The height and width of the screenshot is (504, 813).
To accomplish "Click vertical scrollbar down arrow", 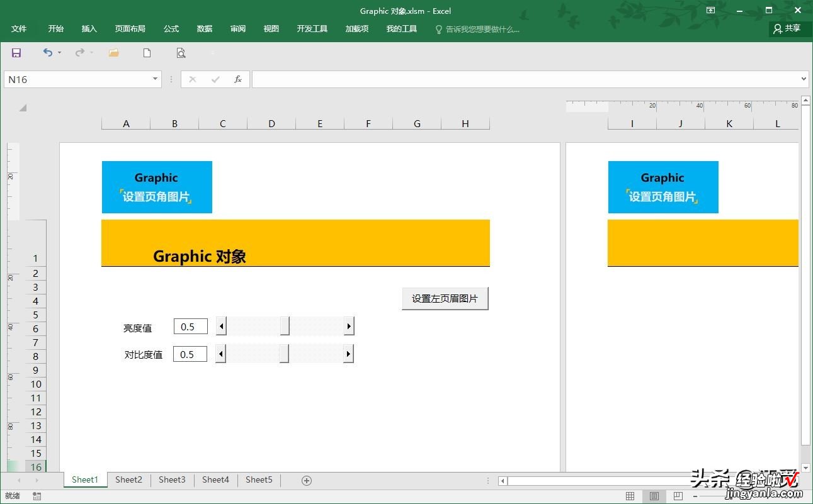I will pos(805,468).
